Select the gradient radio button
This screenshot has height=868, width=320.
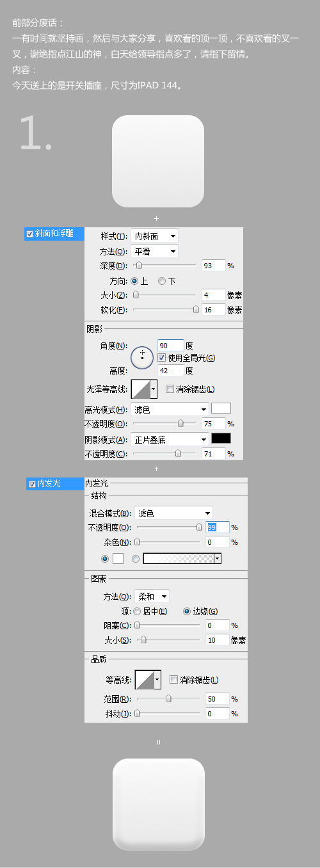[x=135, y=558]
